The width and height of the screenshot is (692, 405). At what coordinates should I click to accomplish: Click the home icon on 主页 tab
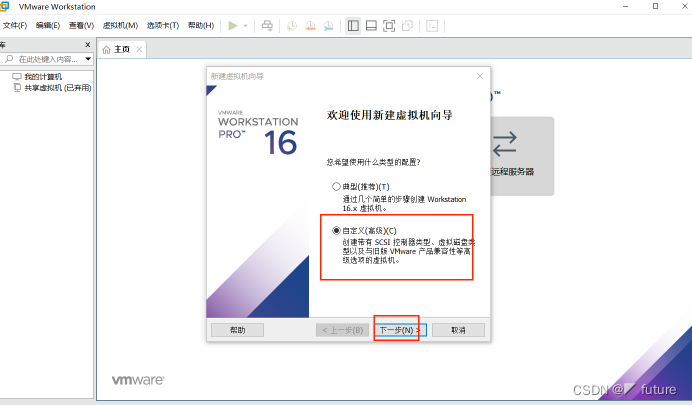click(x=106, y=50)
